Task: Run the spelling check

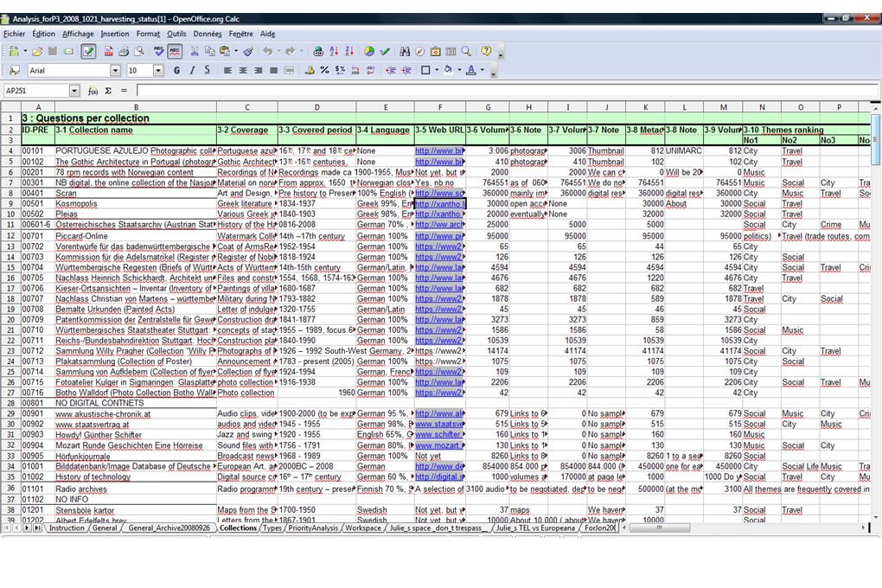Action: click(159, 52)
